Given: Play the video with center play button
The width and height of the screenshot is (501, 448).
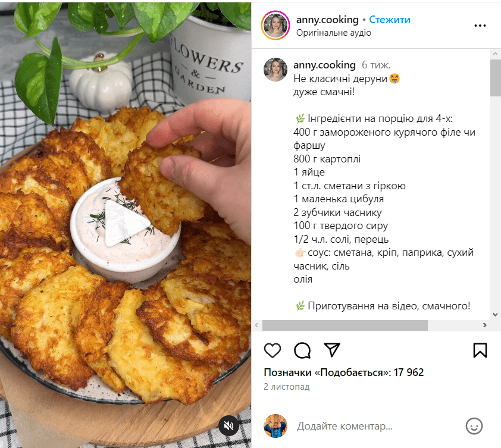Looking at the screenshot, I should 125,223.
